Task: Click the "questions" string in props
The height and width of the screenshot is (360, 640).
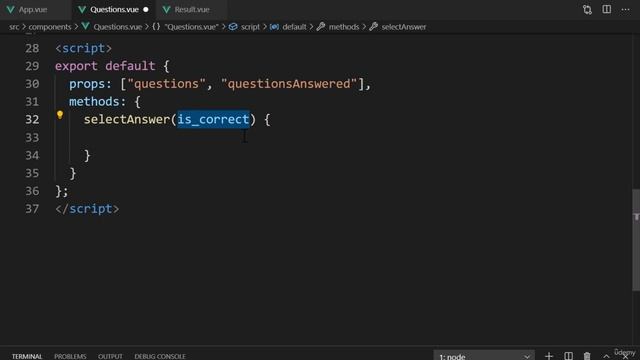Action: [166, 84]
